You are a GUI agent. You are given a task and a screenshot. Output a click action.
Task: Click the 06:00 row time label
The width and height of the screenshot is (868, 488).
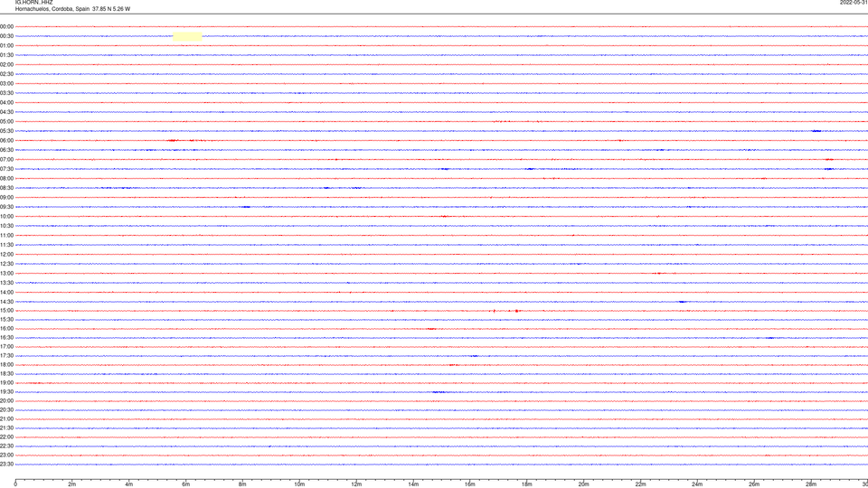point(6,141)
